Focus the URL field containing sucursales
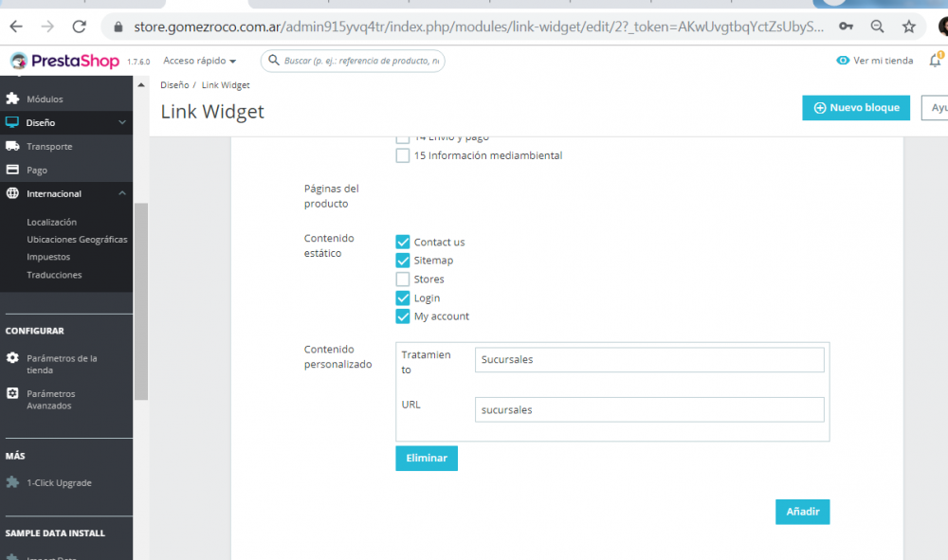 [x=649, y=409]
